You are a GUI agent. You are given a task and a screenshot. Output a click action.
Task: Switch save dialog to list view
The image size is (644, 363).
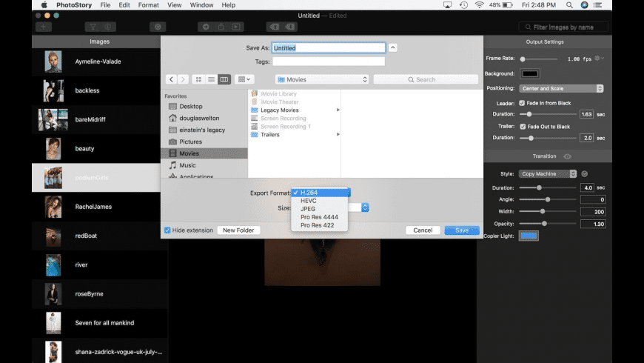211,79
